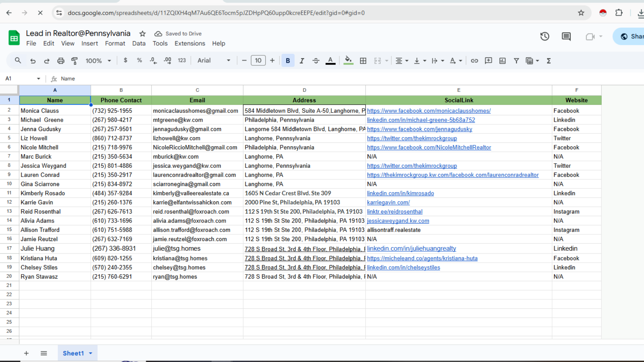Toggle bold formatting button
The width and height of the screenshot is (644, 362).
coord(288,61)
